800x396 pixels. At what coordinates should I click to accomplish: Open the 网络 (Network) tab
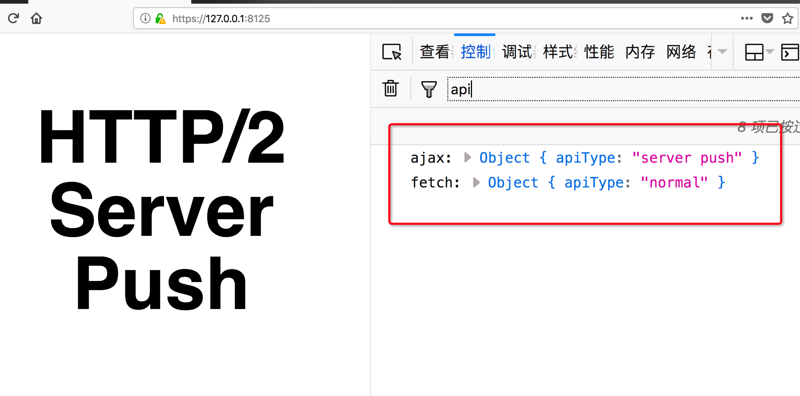coord(681,52)
